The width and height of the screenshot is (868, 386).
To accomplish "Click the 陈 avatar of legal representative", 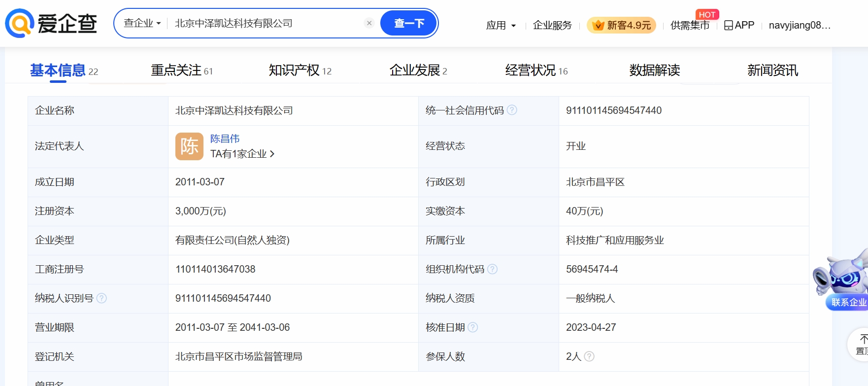I will (x=189, y=146).
